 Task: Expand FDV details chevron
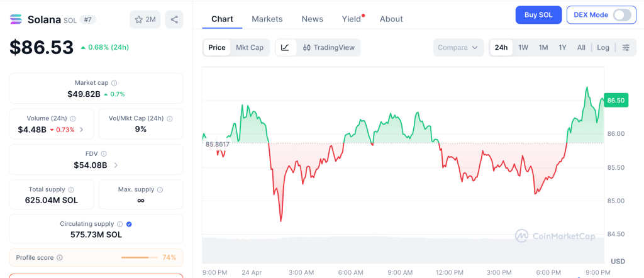[115, 165]
